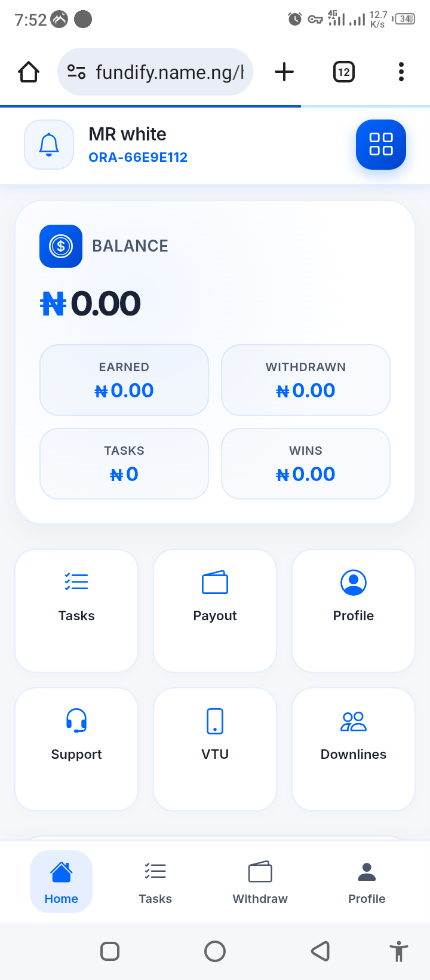Open the blue grid menu button
The height and width of the screenshot is (980, 430).
[381, 145]
